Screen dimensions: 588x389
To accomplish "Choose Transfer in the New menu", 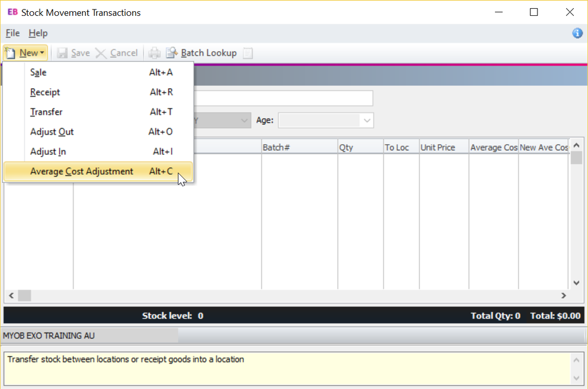I will pyautogui.click(x=47, y=112).
